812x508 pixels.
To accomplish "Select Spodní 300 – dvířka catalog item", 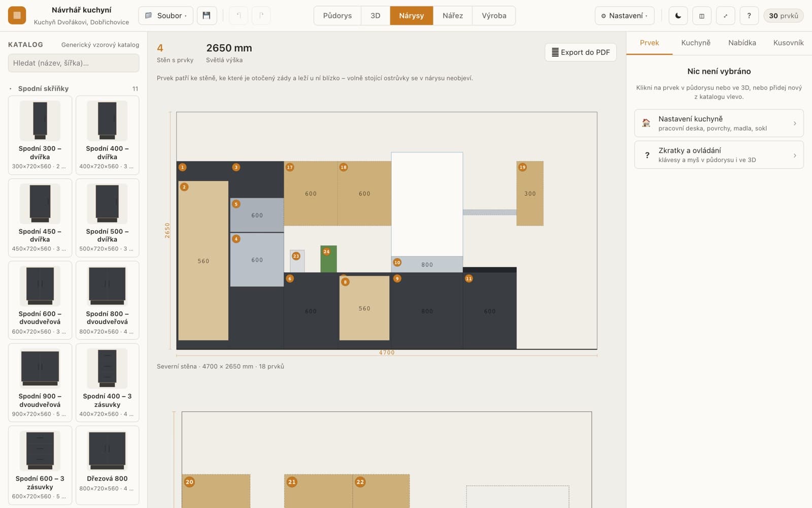I will [40, 135].
